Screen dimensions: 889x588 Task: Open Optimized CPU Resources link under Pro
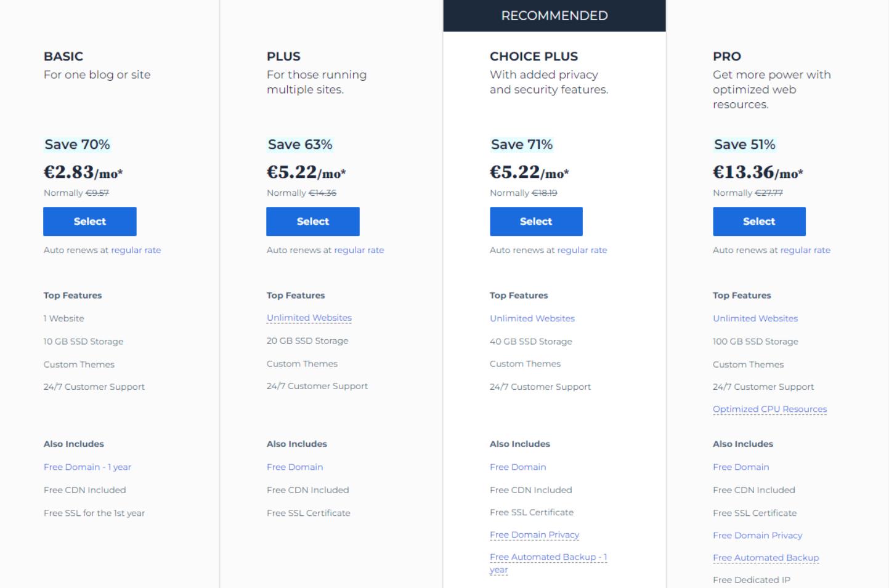point(769,409)
